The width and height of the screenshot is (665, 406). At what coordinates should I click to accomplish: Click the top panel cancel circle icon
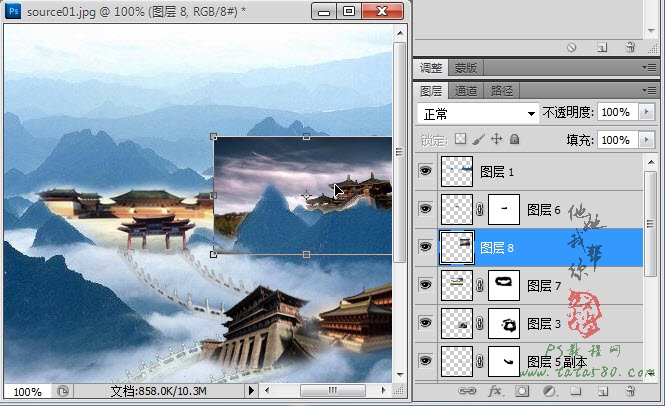tap(572, 48)
